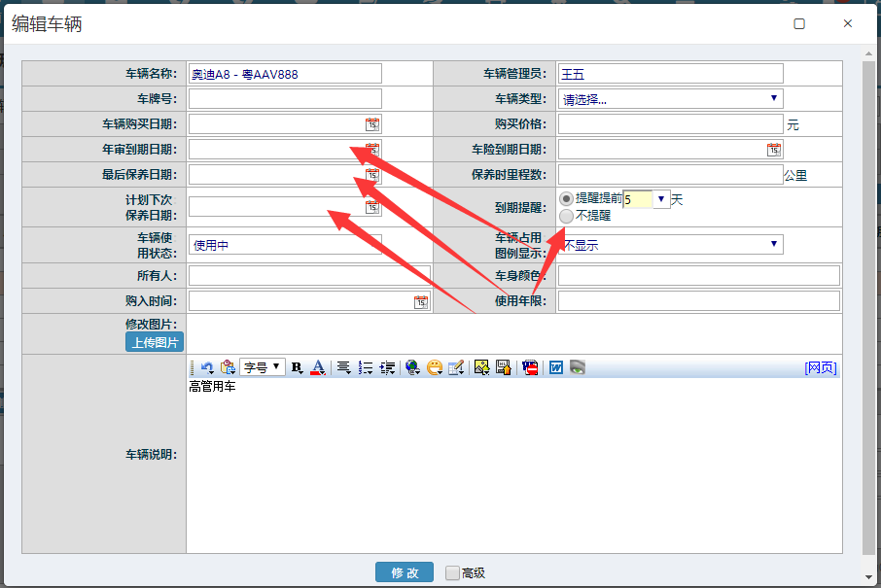Insert an emoticon with the smiley icon
This screenshot has height=588, width=881.
(435, 367)
